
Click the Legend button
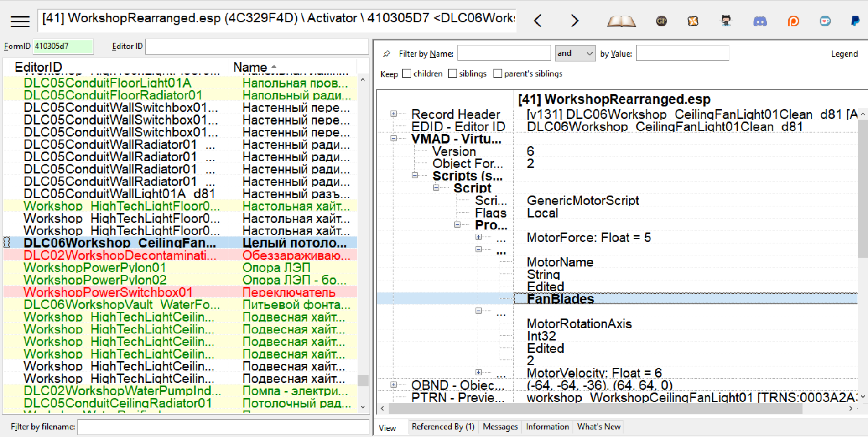[x=844, y=54]
